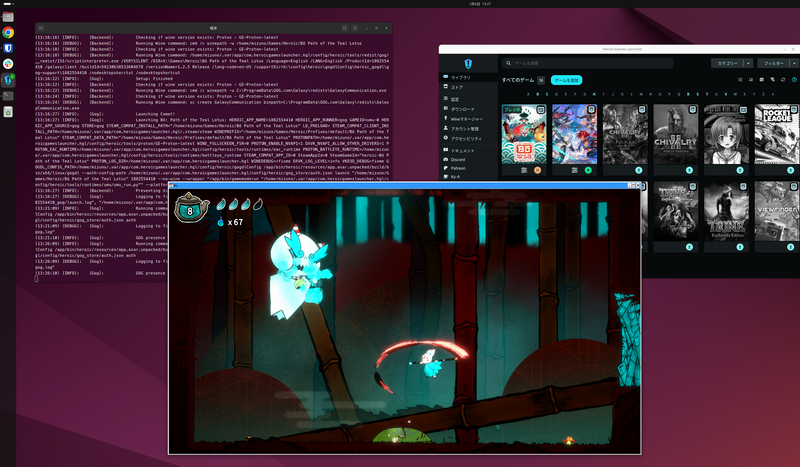Open Patreon link in Heroic sidebar
Image resolution: width=800 pixels, height=467 pixels.
468,168
